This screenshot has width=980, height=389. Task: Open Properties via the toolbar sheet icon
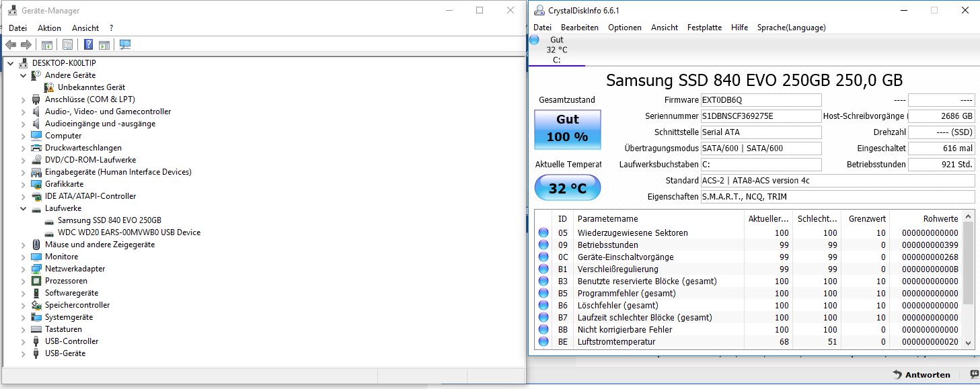pos(67,45)
